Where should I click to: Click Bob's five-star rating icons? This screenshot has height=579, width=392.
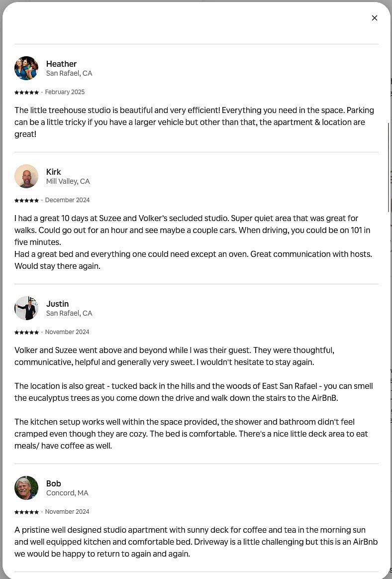pos(26,512)
